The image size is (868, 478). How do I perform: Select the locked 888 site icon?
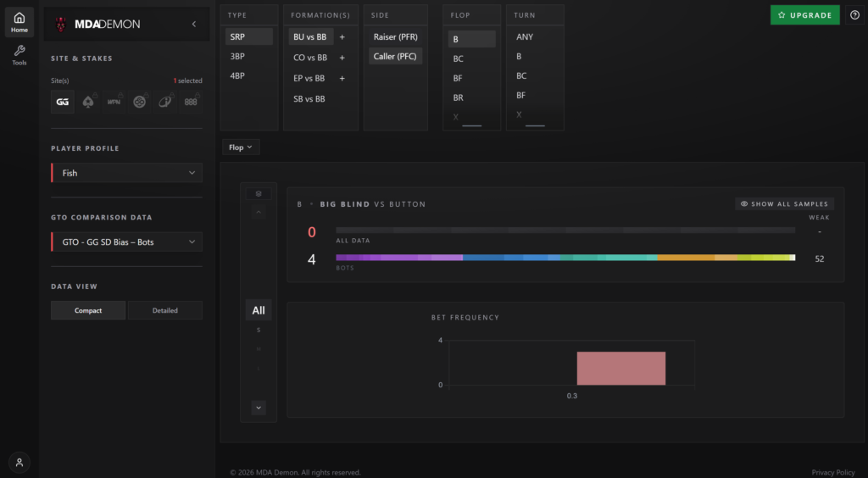tap(191, 102)
